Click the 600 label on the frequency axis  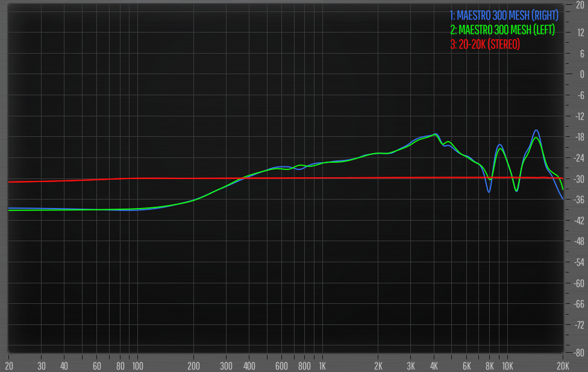click(281, 366)
